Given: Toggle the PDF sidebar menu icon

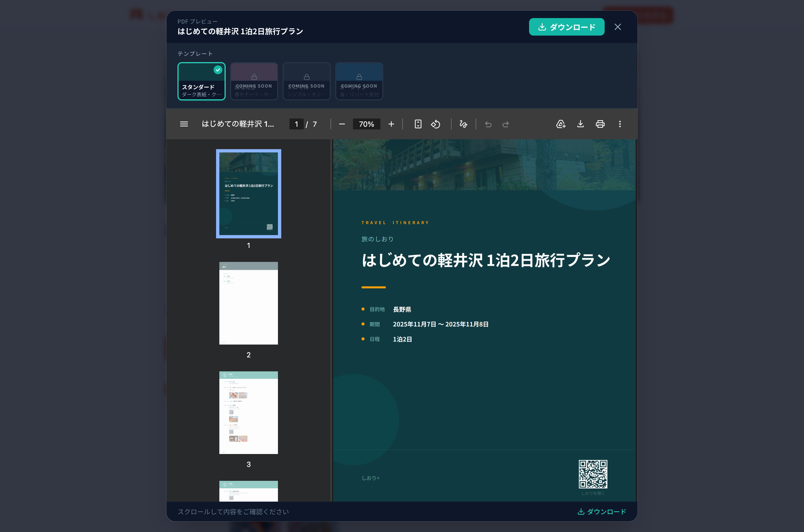Looking at the screenshot, I should click(184, 124).
